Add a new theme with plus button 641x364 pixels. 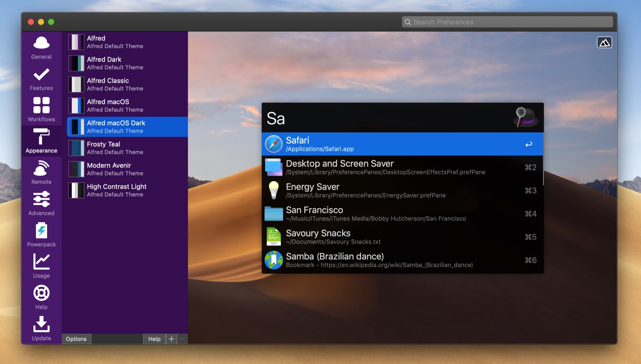(x=172, y=339)
